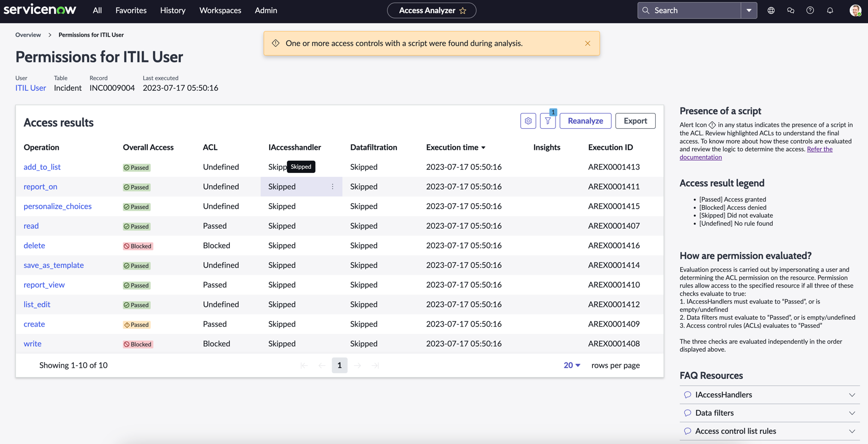This screenshot has height=444, width=868.
Task: Change rows per page dropdown
Action: (572, 365)
